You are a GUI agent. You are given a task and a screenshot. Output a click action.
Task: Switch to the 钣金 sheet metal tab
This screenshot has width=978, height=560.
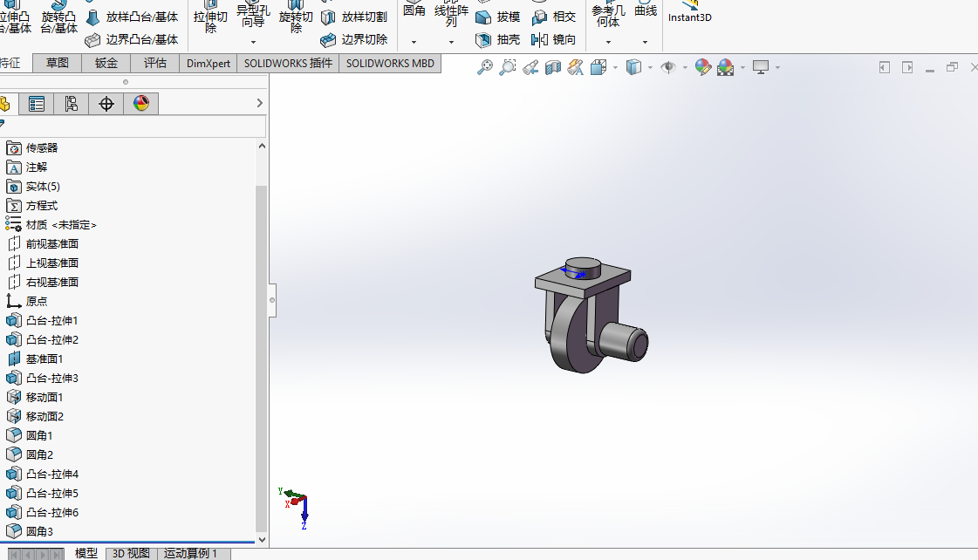point(106,63)
